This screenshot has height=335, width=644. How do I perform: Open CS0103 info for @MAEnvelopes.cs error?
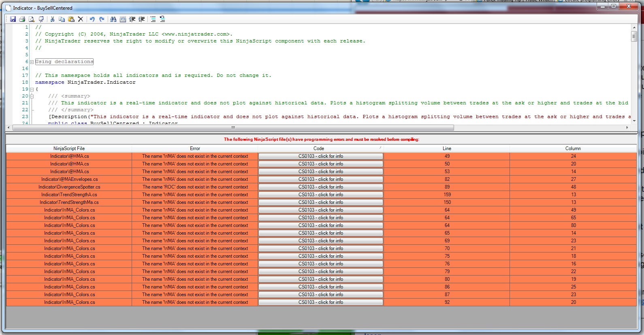(x=321, y=179)
